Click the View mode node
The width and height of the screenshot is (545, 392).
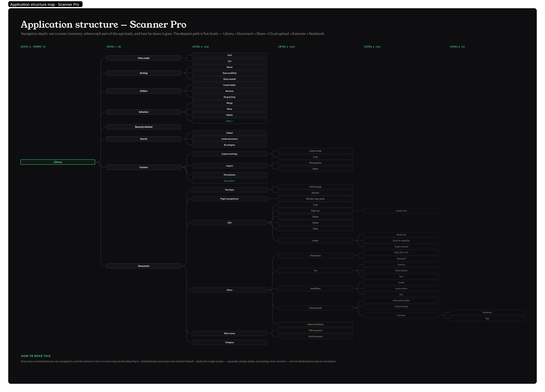tap(143, 58)
